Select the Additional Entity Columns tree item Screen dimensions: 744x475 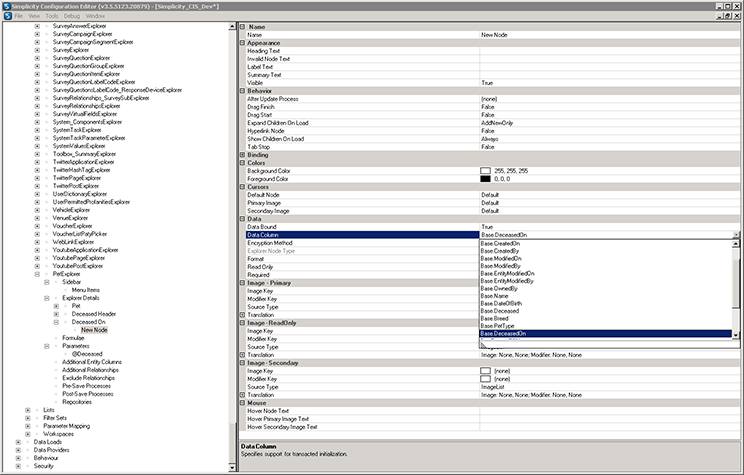92,362
